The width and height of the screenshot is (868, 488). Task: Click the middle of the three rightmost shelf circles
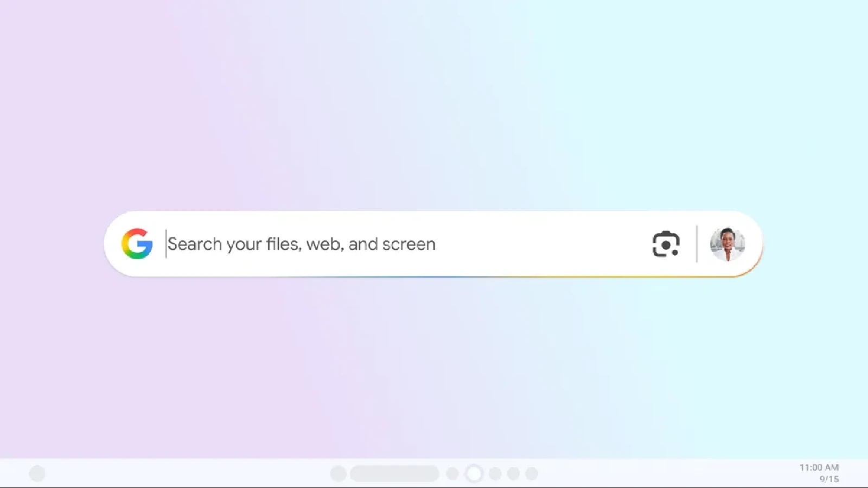513,473
